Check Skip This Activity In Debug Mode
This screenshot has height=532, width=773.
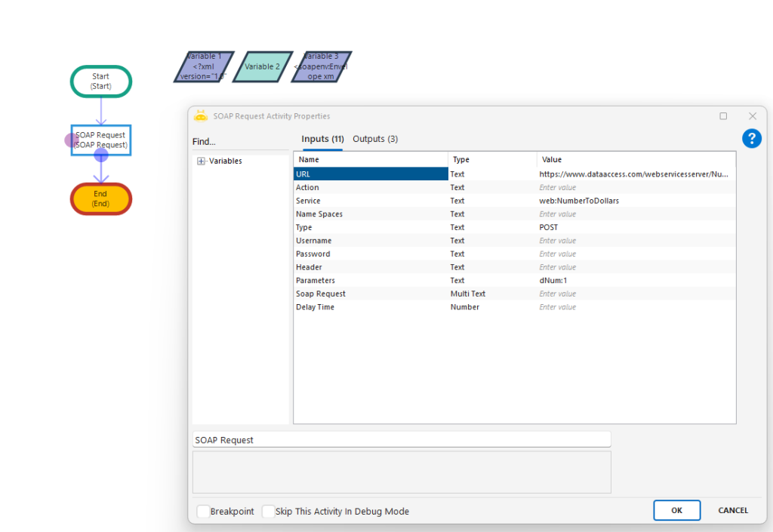pyautogui.click(x=268, y=511)
